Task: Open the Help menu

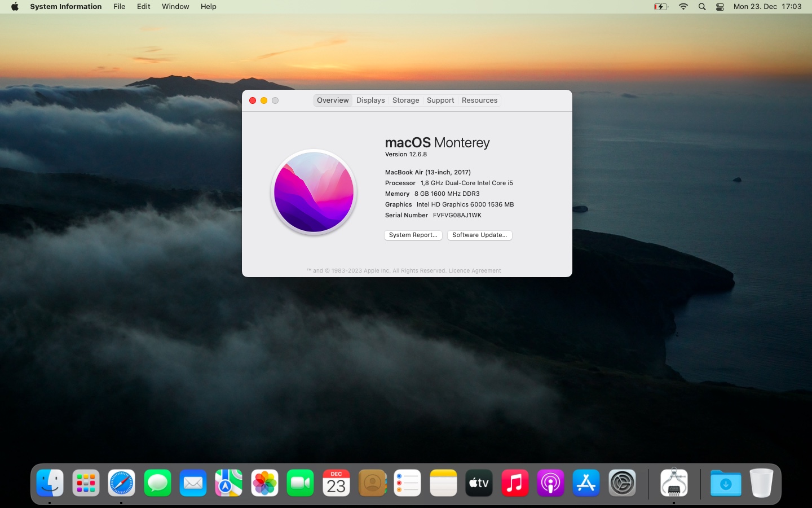Action: [x=209, y=7]
